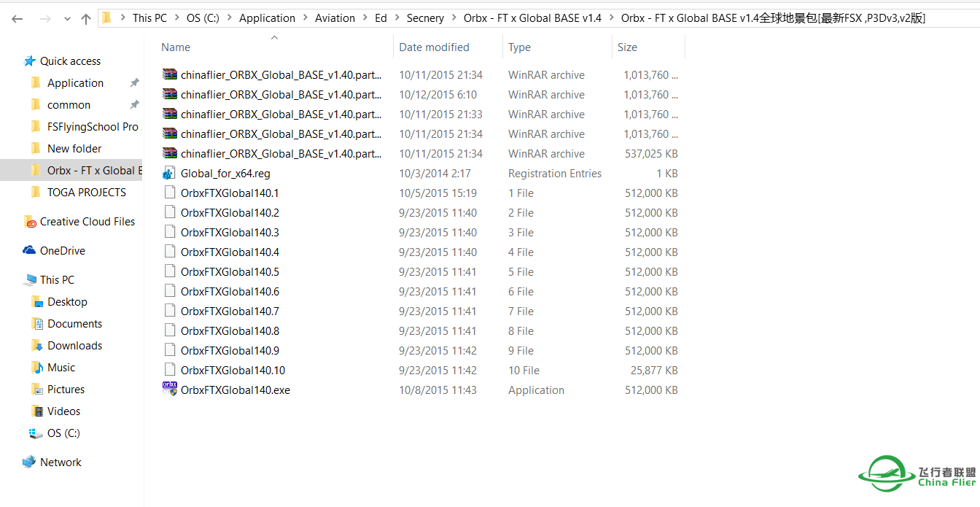Open TOGA PROJECTS folder icon

[36, 193]
